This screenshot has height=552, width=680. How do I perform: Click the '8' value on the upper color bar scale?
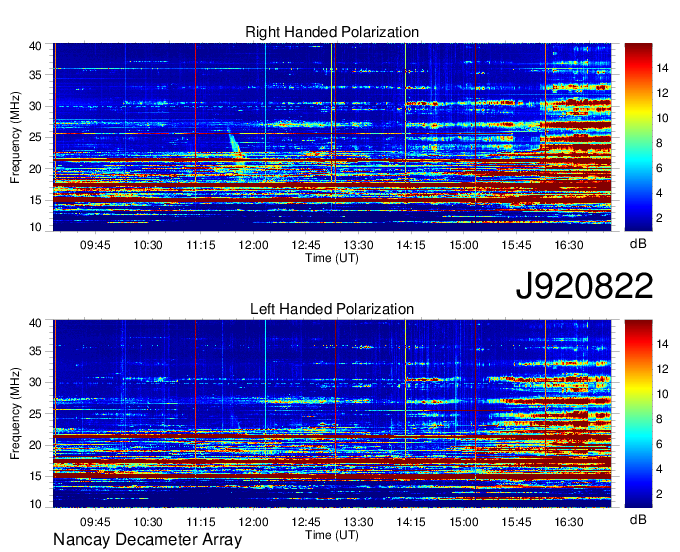pos(659,143)
